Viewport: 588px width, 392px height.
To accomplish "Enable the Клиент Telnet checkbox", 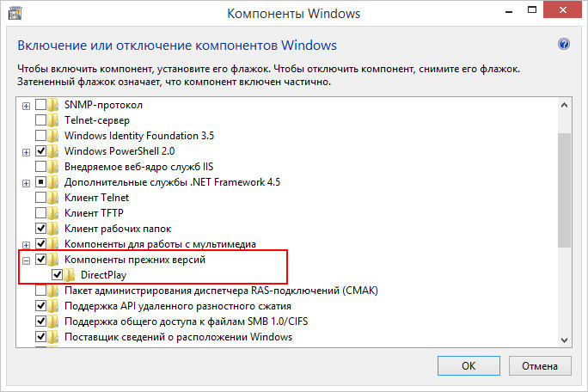I will tap(40, 198).
